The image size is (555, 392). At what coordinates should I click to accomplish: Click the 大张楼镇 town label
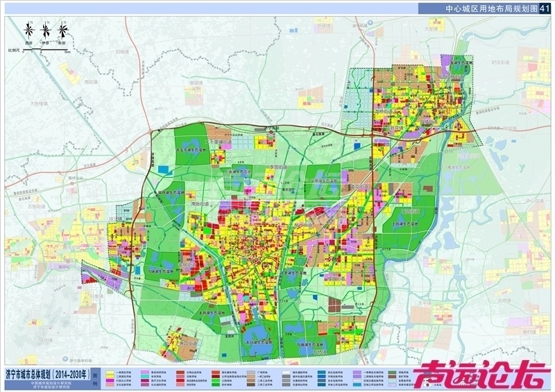(39, 103)
